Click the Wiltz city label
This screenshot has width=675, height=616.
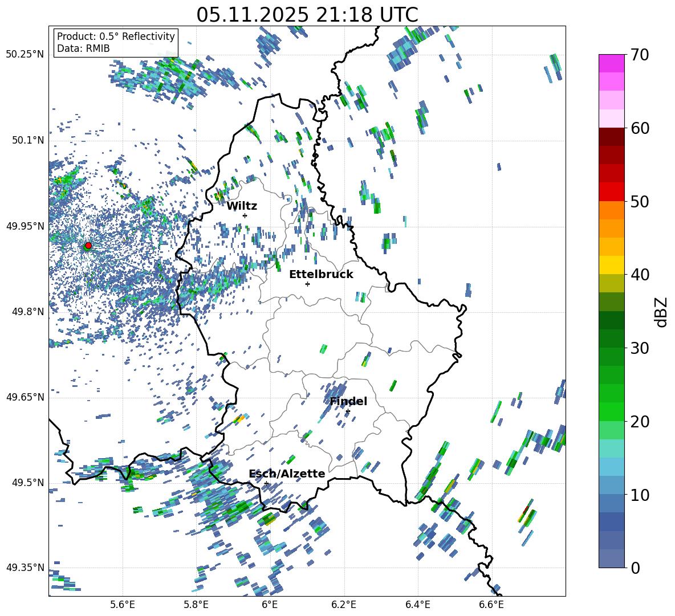(242, 206)
